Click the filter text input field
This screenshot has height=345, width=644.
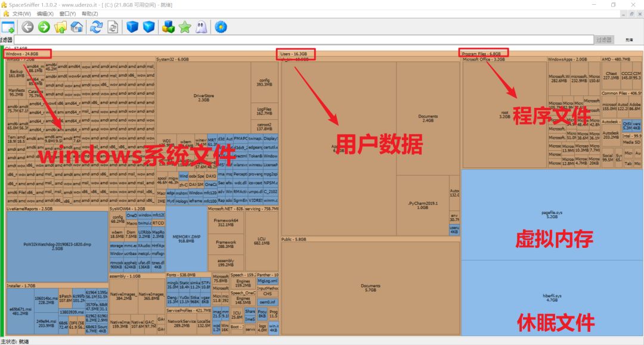pos(304,39)
